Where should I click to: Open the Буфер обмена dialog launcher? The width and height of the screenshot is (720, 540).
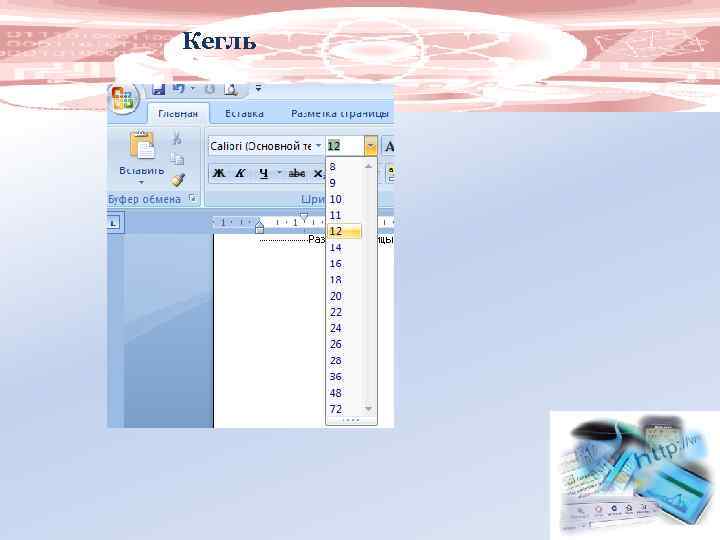[x=192, y=198]
